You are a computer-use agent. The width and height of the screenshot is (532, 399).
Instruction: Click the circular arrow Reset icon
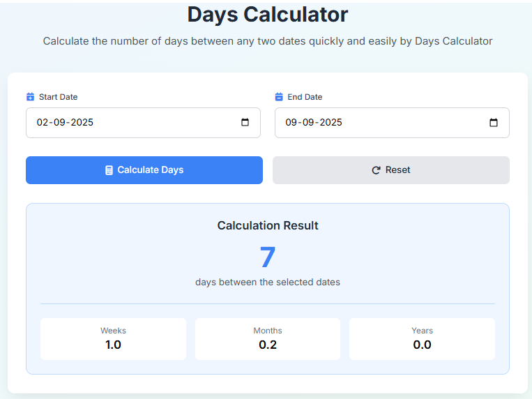pos(376,170)
